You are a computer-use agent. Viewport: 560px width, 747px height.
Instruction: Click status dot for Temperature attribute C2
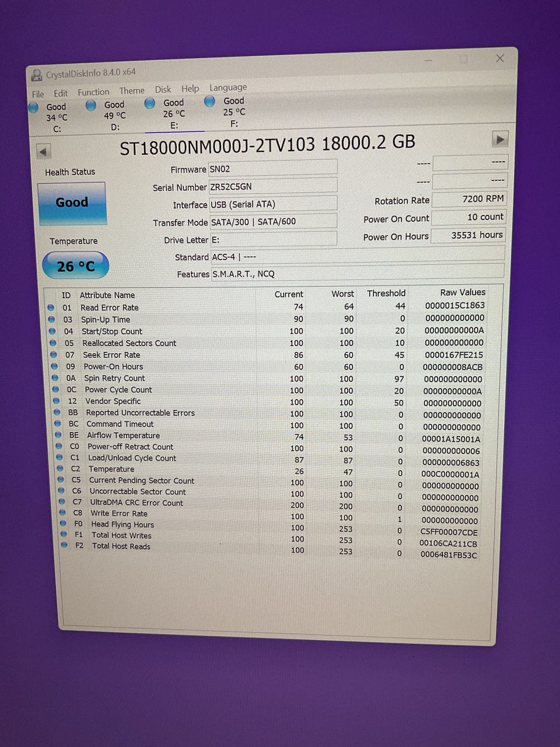coord(60,469)
